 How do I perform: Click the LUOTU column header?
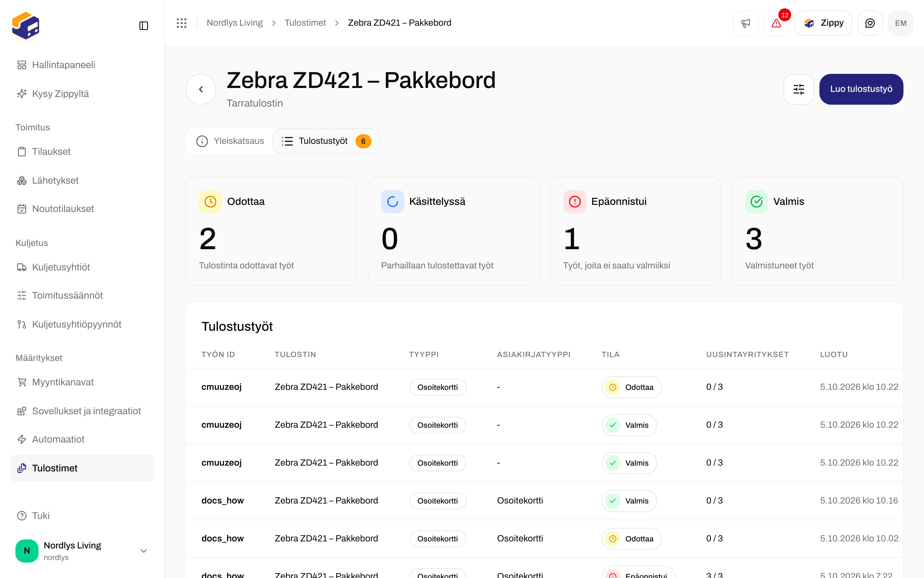pyautogui.click(x=834, y=355)
